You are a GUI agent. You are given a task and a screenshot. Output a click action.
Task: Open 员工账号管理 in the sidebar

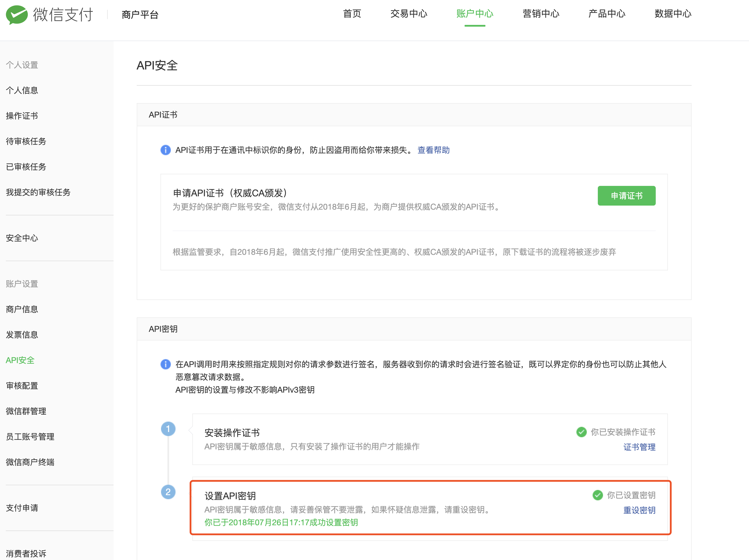tap(30, 437)
